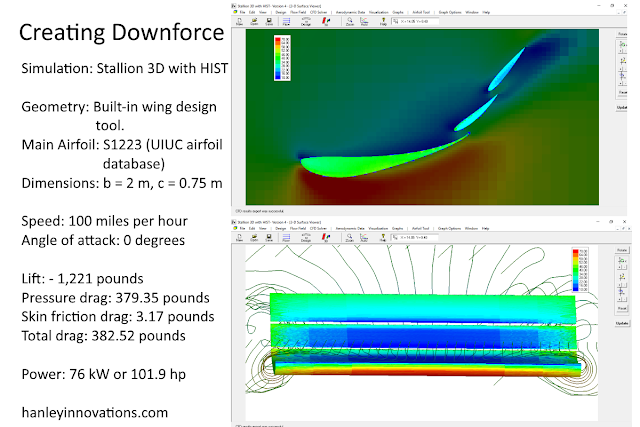Click minus stepper under bottom rotation axis icon

(624, 300)
